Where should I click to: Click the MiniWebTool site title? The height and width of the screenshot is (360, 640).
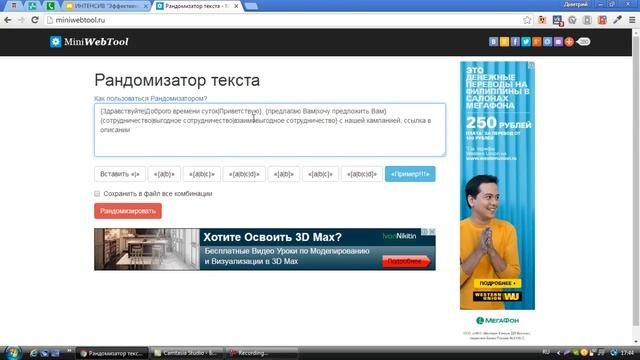tap(96, 42)
